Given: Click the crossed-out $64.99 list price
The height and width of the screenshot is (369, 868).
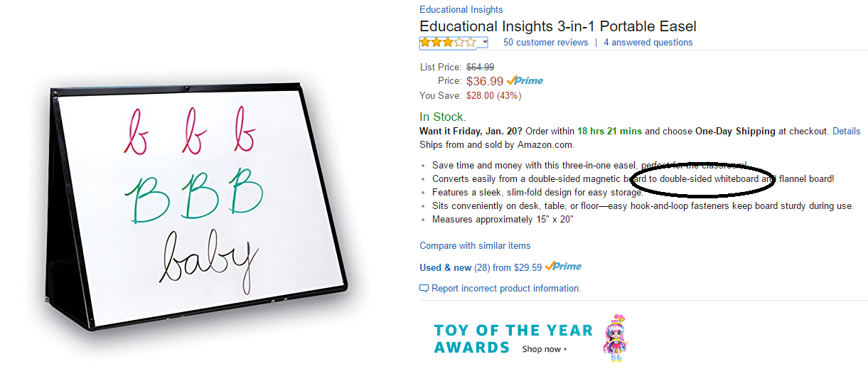Looking at the screenshot, I should pos(480,68).
